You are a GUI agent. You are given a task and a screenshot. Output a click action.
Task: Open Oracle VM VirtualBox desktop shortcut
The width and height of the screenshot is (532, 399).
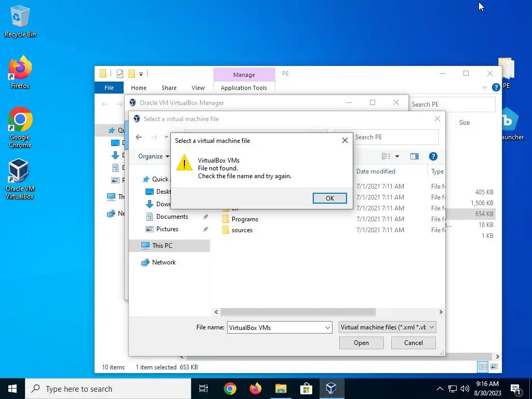click(x=20, y=179)
